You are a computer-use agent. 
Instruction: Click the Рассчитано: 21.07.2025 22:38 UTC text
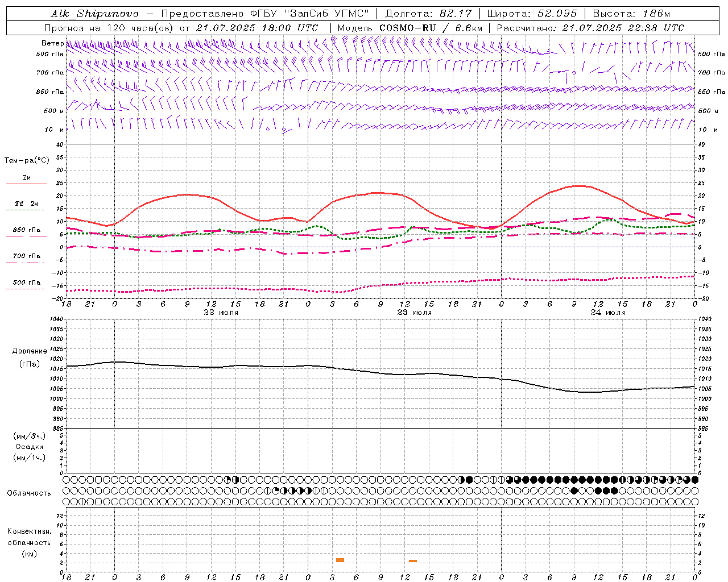tap(590, 28)
